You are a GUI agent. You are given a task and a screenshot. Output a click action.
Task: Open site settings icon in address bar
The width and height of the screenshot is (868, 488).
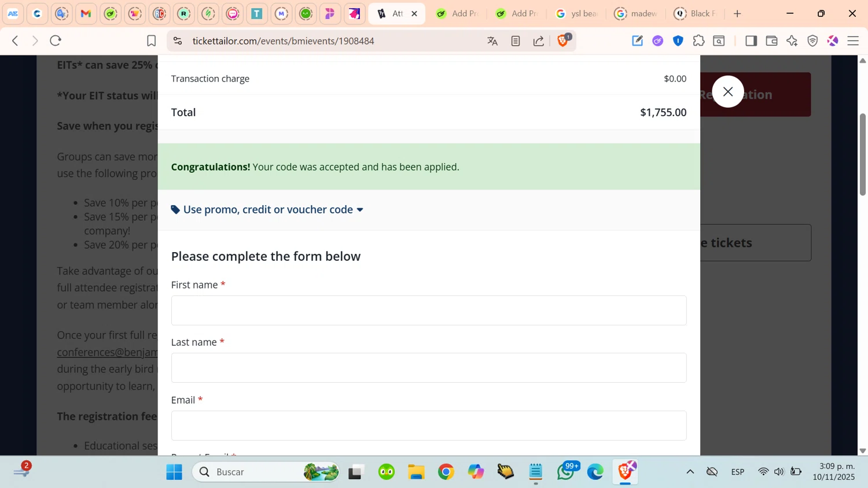tap(178, 41)
